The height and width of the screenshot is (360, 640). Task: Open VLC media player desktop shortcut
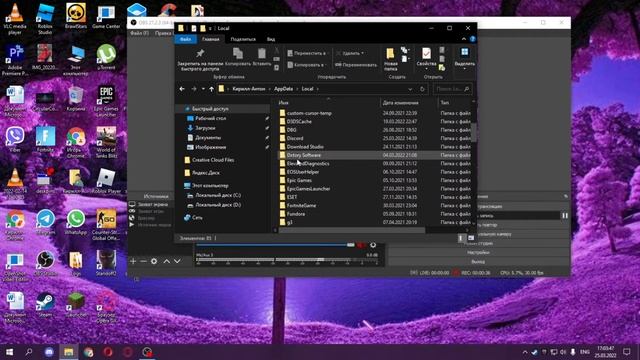tap(15, 18)
